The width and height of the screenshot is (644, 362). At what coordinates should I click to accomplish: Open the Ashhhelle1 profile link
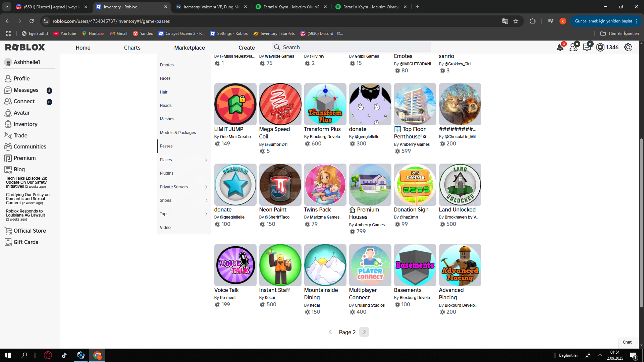[22, 62]
